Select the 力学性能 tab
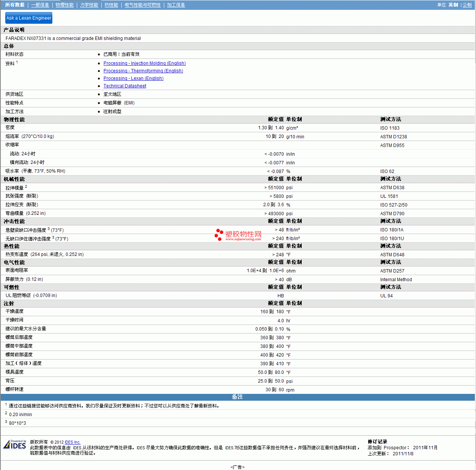The image size is (476, 470). click(89, 5)
